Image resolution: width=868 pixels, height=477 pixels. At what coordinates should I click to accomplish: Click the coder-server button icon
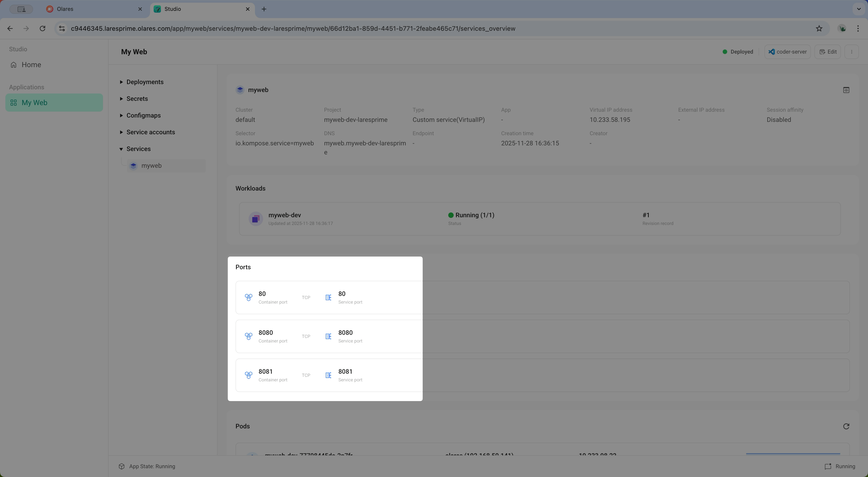pos(772,52)
